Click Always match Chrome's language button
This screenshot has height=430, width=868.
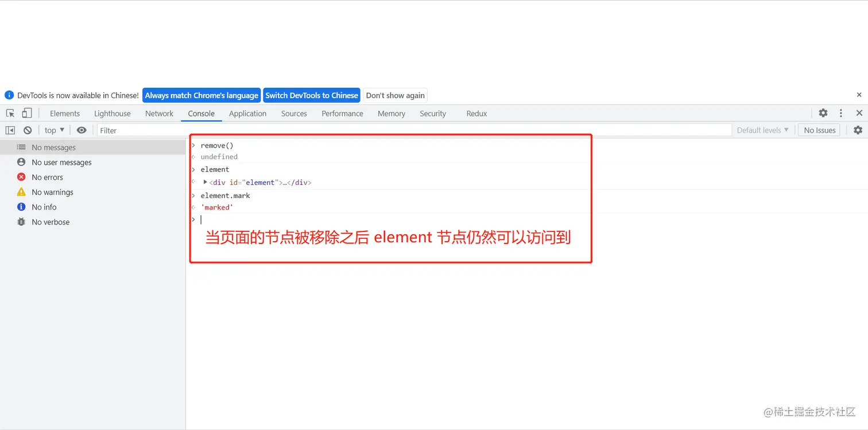201,95
